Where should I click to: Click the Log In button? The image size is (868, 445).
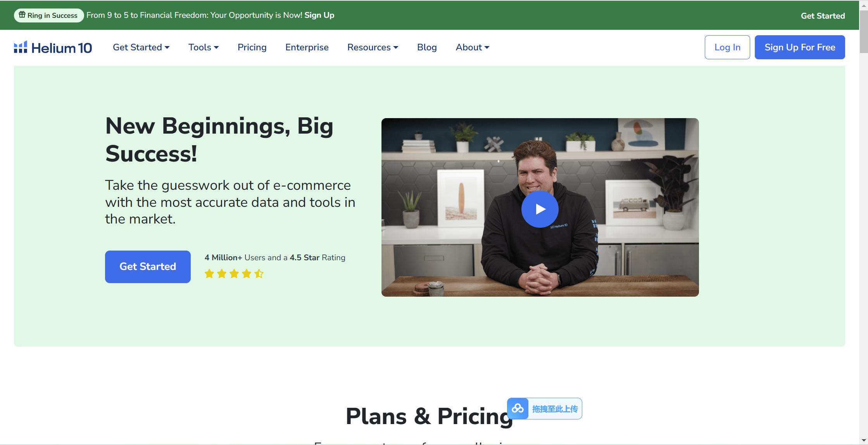point(727,47)
